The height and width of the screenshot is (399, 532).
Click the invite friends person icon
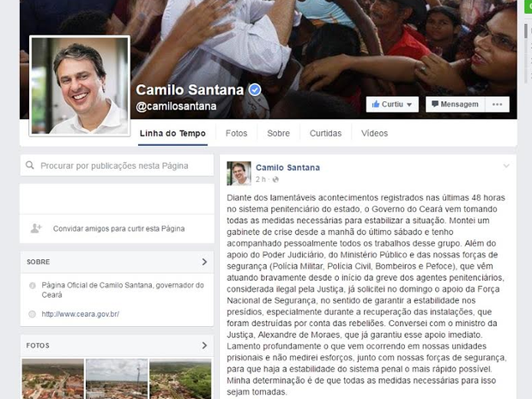point(36,228)
